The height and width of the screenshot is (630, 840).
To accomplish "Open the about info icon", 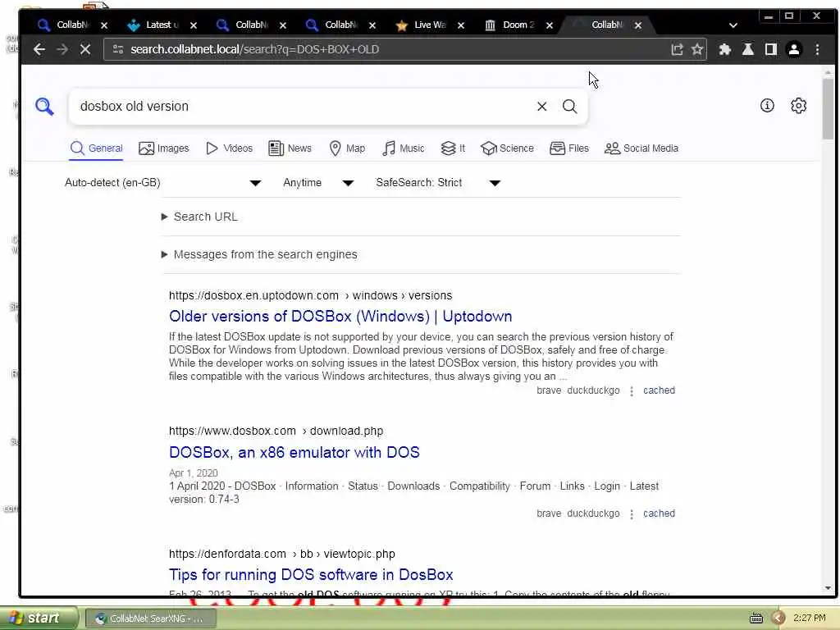I will [767, 106].
